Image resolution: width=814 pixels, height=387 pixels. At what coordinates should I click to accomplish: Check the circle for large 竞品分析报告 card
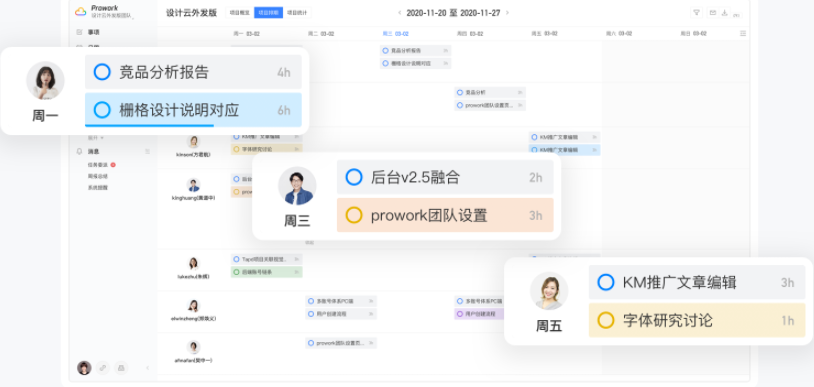pyautogui.click(x=102, y=72)
